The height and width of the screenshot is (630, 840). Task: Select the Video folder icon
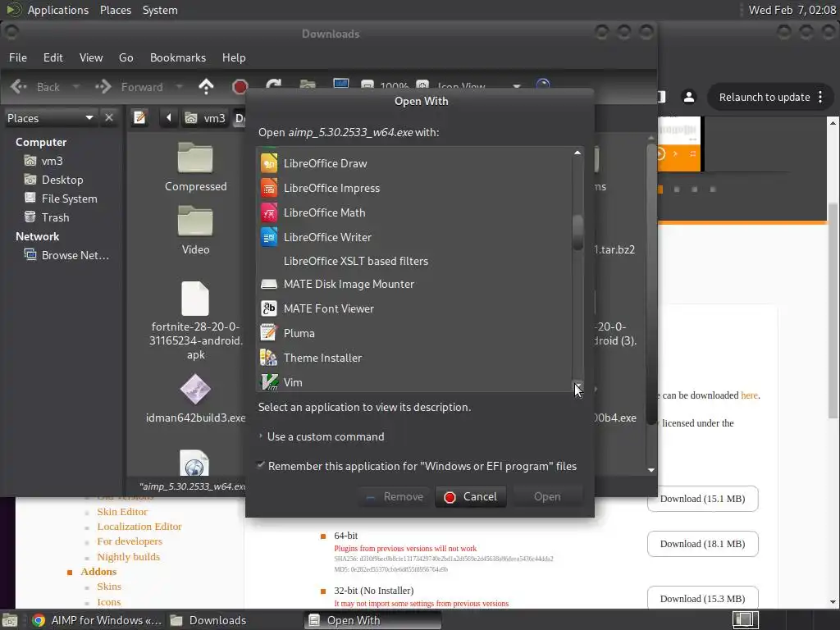(195, 221)
